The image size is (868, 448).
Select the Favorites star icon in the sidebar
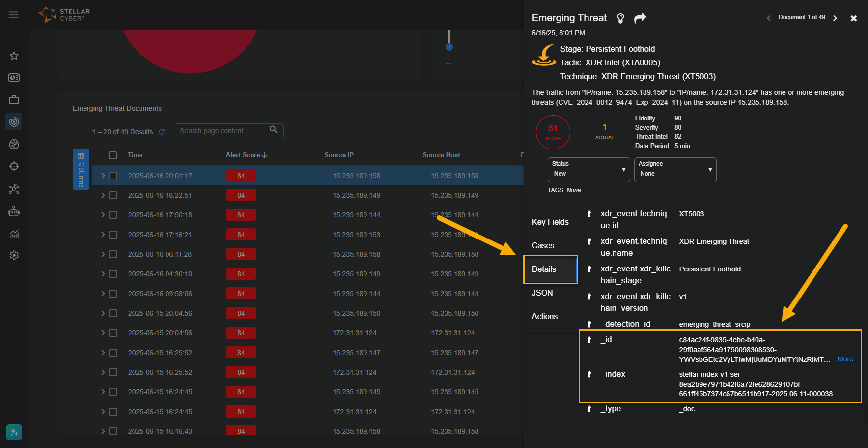(13, 56)
